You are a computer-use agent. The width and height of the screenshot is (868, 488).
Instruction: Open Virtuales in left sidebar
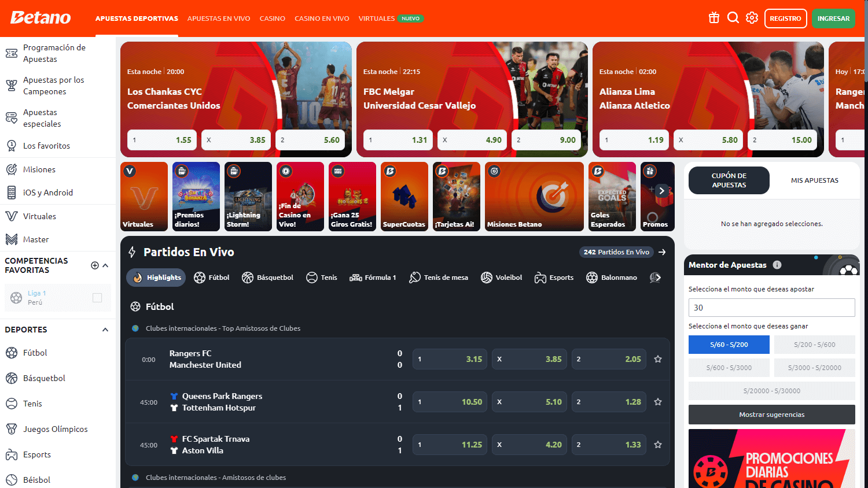[58, 216]
